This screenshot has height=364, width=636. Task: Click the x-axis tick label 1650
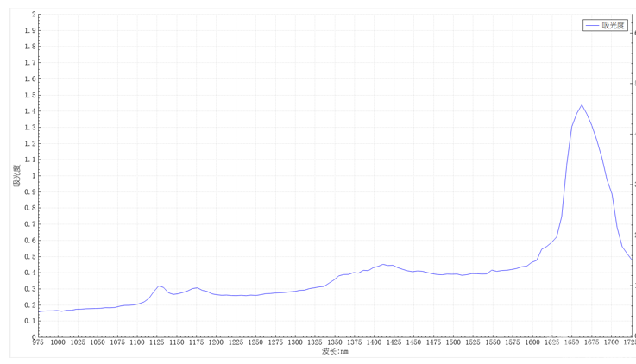tap(571, 342)
